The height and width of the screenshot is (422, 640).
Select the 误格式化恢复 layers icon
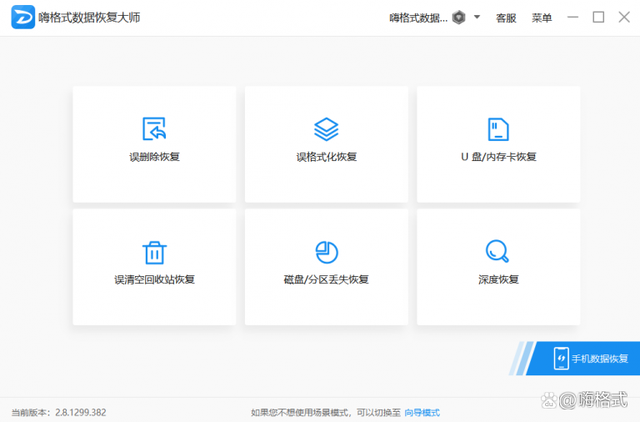(326, 129)
